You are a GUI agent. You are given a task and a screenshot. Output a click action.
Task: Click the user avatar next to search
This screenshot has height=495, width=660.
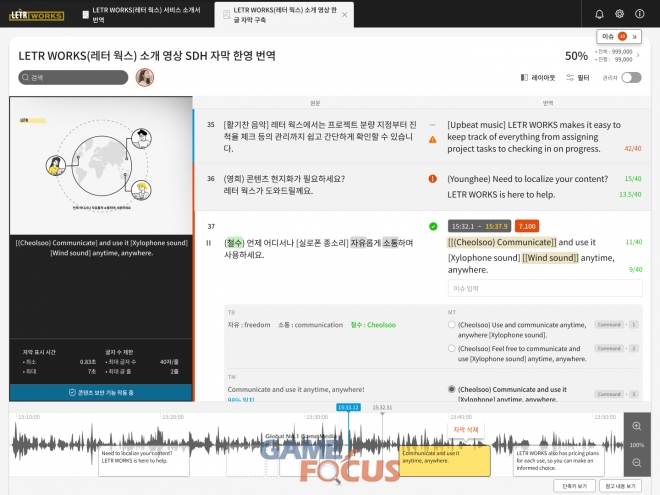click(x=144, y=77)
